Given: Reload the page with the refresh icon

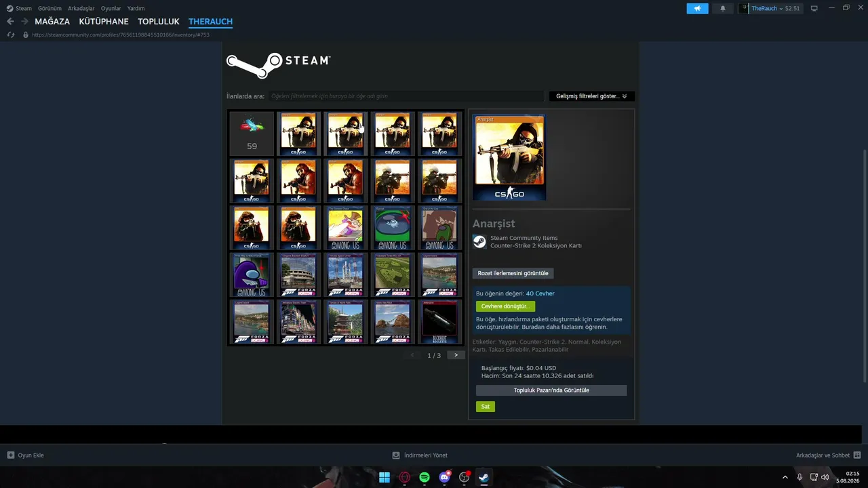Looking at the screenshot, I should [10, 35].
